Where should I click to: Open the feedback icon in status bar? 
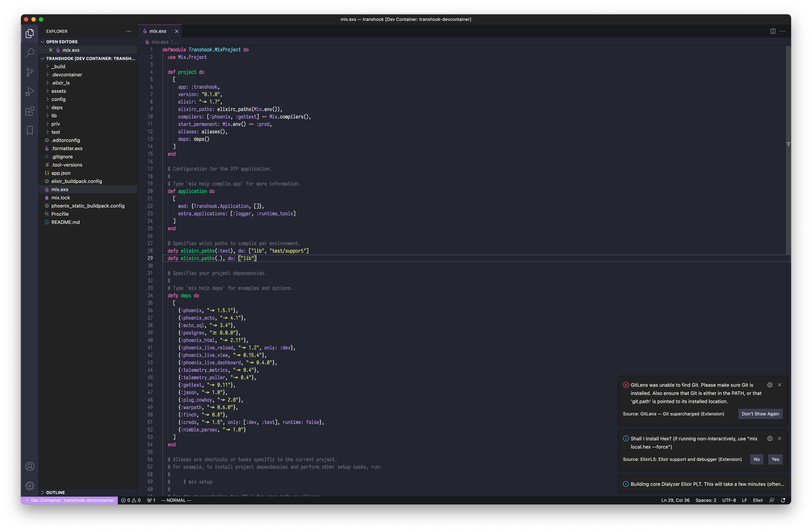coord(772,500)
